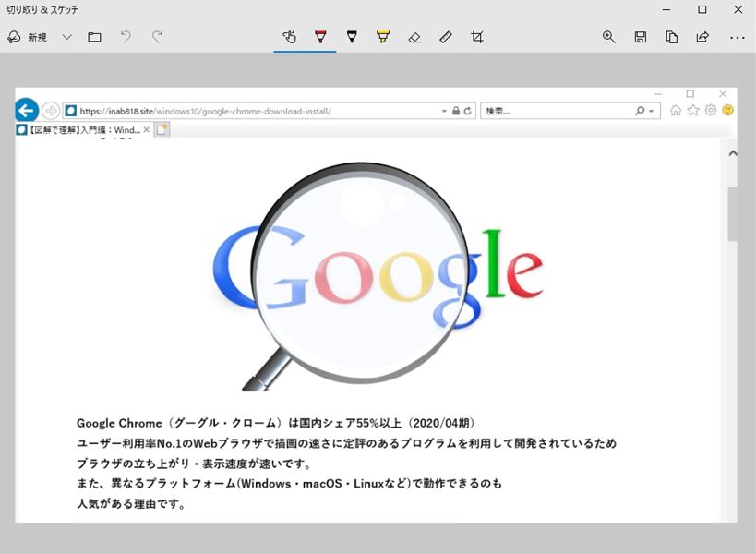Click the padlock security icon in the address bar

point(456,111)
